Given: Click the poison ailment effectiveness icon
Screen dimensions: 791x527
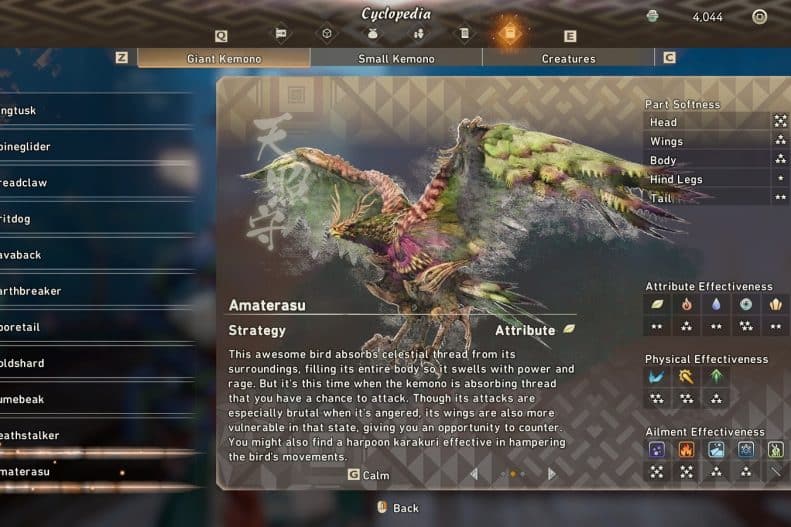Looking at the screenshot, I should click(x=657, y=449).
